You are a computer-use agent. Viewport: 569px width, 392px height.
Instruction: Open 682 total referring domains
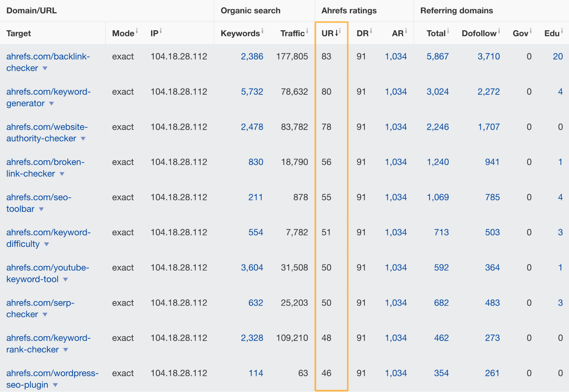coord(441,303)
